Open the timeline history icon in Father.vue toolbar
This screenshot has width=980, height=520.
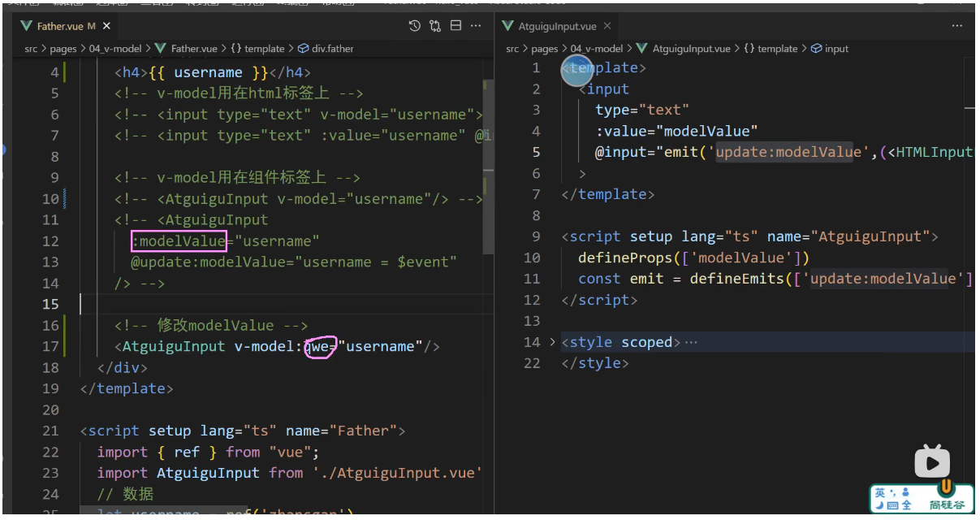pyautogui.click(x=414, y=26)
